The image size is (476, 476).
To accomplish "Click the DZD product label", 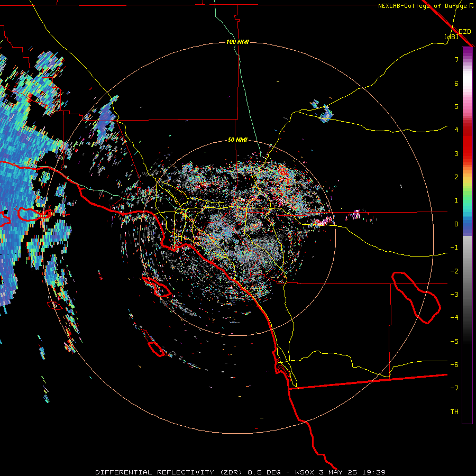I will click(x=465, y=32).
